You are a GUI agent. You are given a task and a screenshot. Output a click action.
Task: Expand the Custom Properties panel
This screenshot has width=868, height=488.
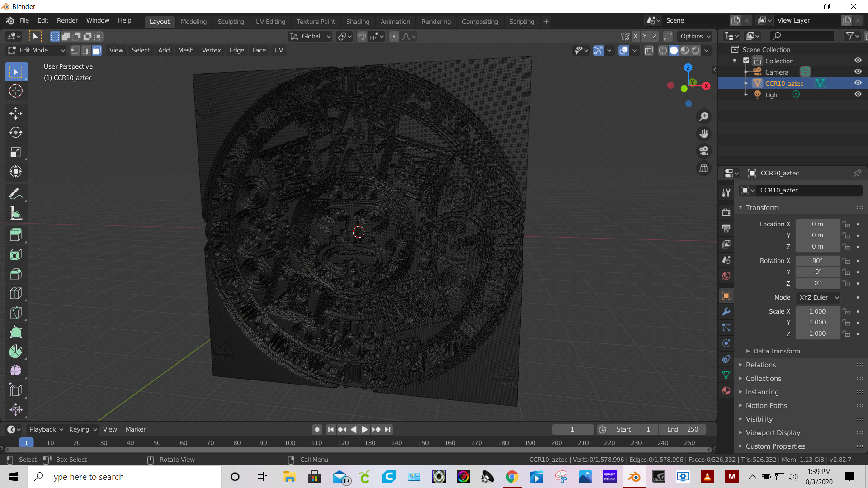[x=775, y=446]
